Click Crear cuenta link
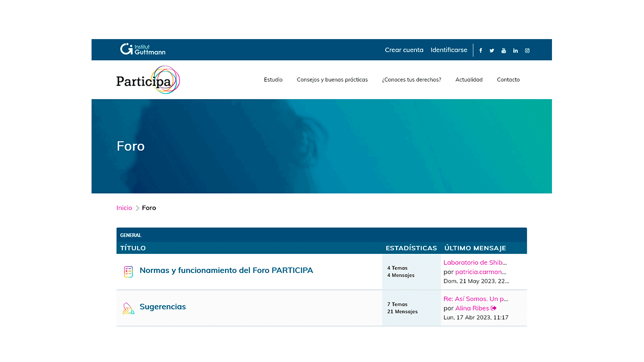 coord(404,50)
